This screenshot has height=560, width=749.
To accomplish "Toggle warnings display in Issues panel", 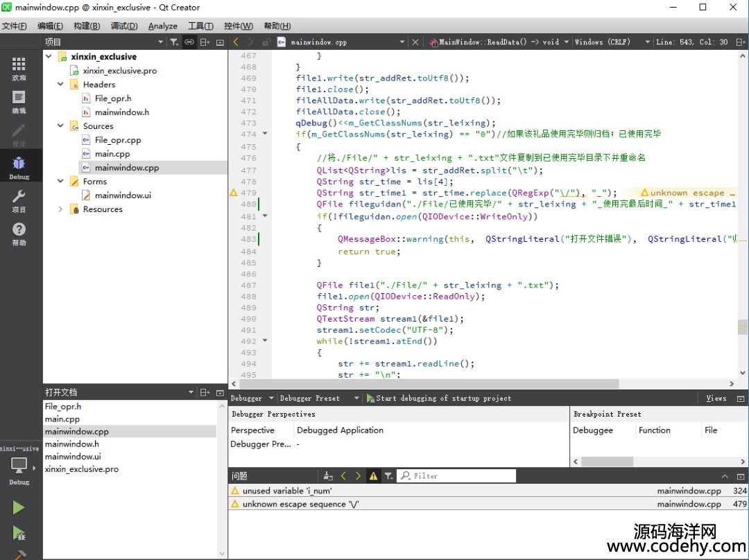I will pos(373,476).
